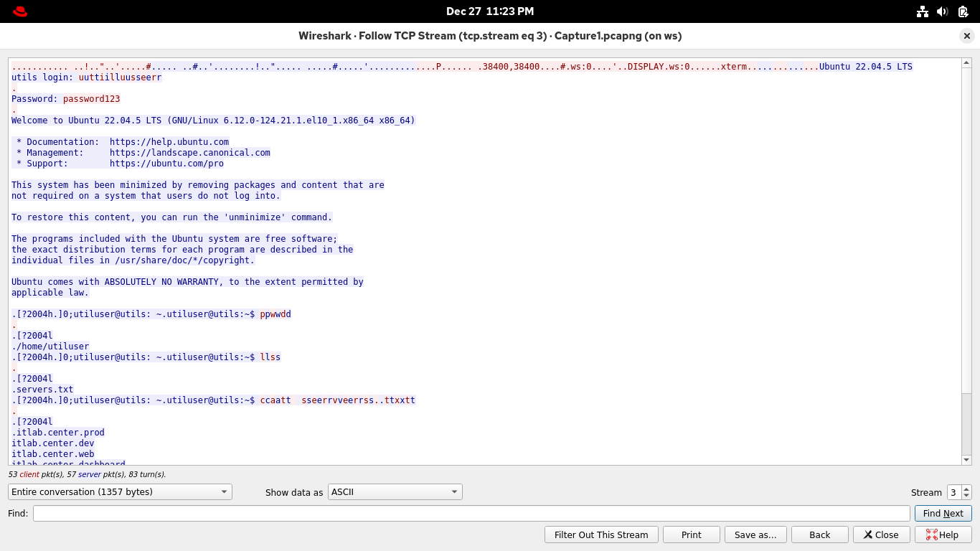Expand the 'Show data as' ASCII dropdown

click(x=395, y=492)
